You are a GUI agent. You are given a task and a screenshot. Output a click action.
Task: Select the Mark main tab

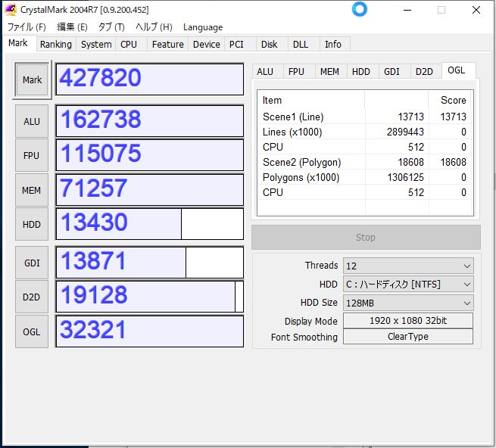[18, 43]
